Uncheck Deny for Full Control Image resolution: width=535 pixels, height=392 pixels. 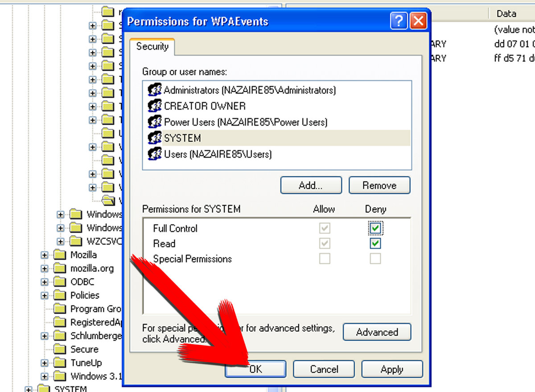(376, 228)
